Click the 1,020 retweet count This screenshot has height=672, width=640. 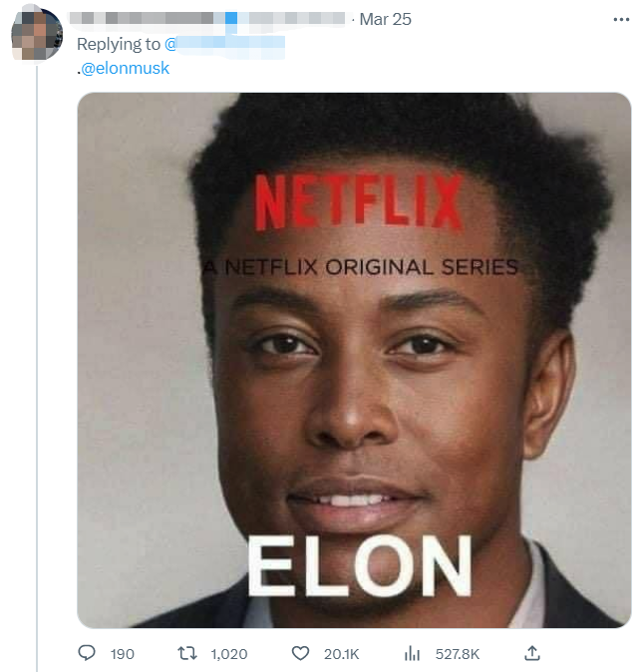click(228, 654)
